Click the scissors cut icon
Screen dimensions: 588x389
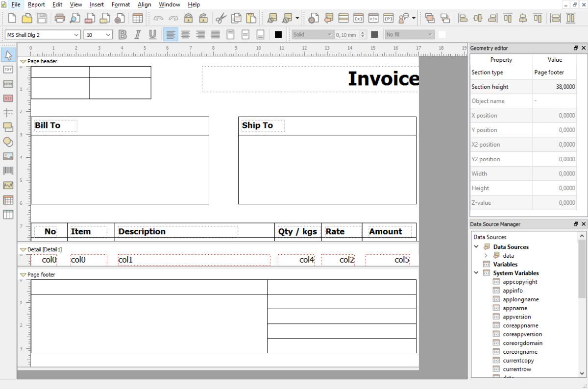221,19
